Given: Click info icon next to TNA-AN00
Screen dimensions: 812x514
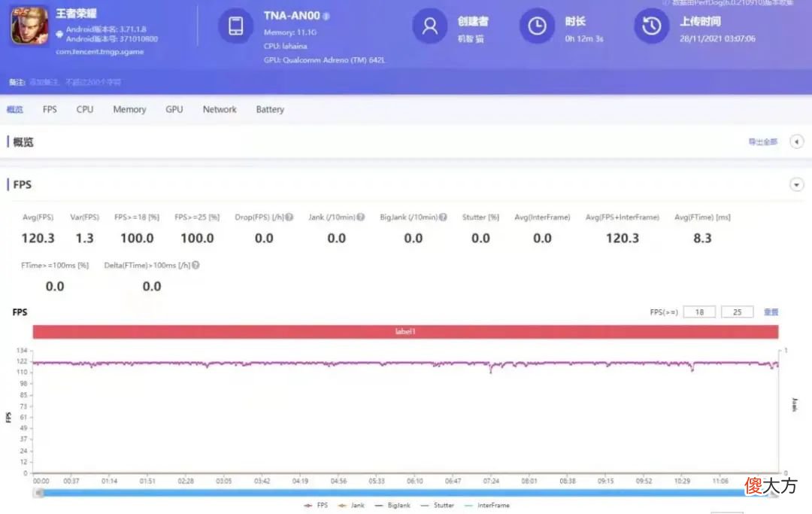Looking at the screenshot, I should (326, 16).
